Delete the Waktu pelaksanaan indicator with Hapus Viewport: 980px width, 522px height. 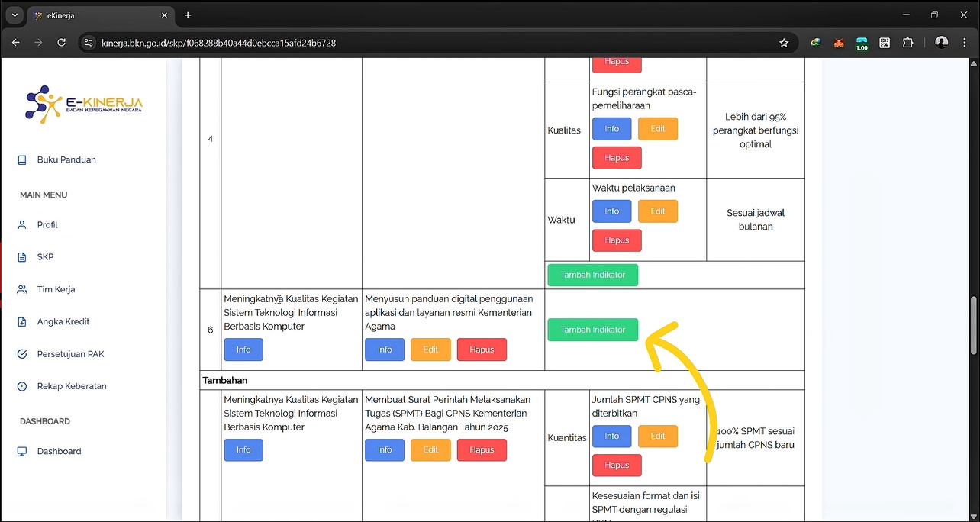coord(617,240)
